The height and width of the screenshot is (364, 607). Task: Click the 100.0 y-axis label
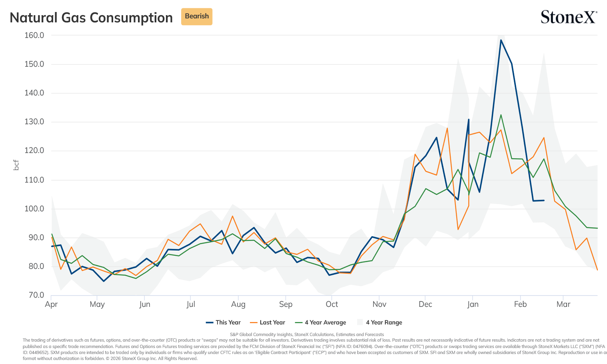[34, 209]
